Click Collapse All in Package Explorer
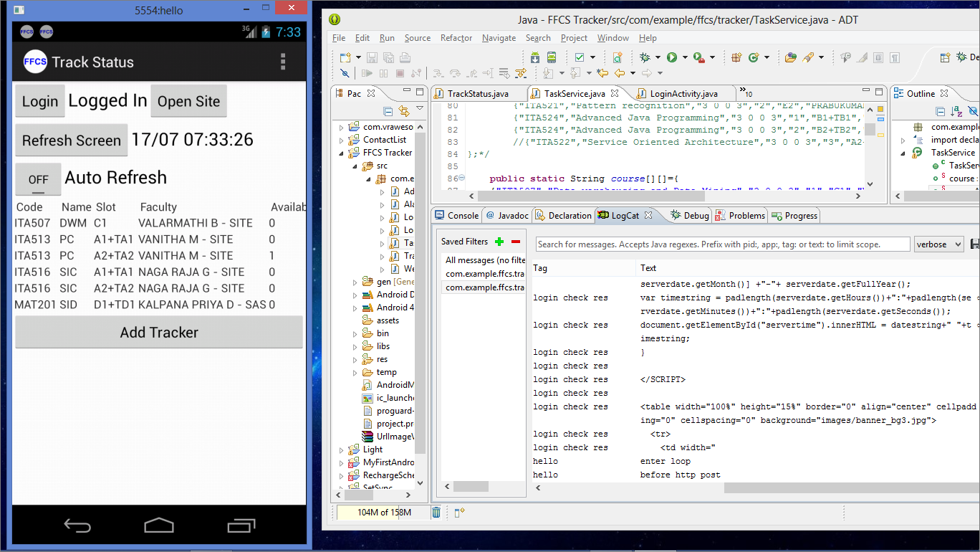Viewport: 980px width, 552px height. coord(388,111)
